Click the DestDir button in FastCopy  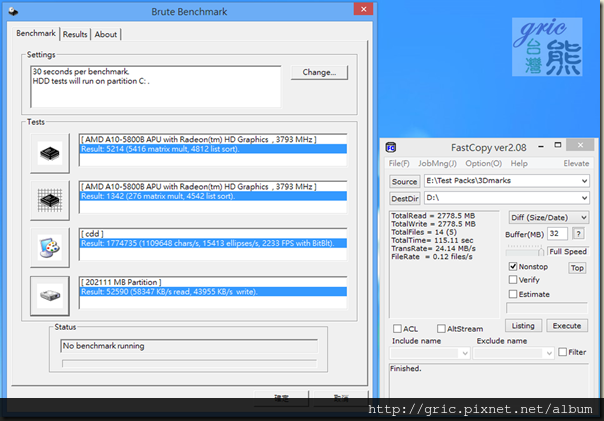[x=404, y=198]
